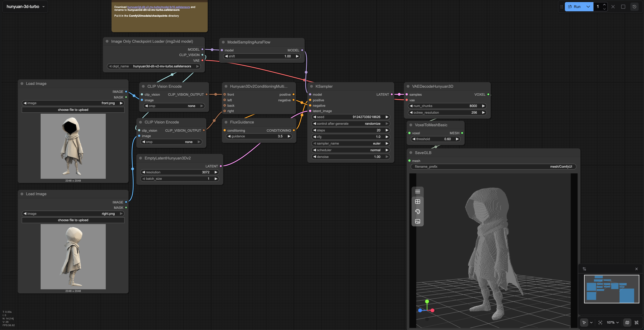Click the guidance 3.5 value slider
Screen dimensions: 644x330
point(259,136)
